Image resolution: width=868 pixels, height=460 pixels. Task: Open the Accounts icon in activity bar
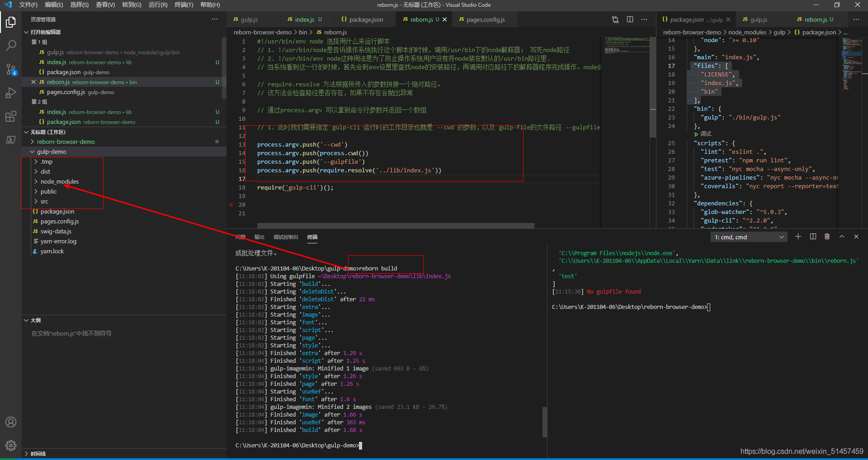click(11, 422)
